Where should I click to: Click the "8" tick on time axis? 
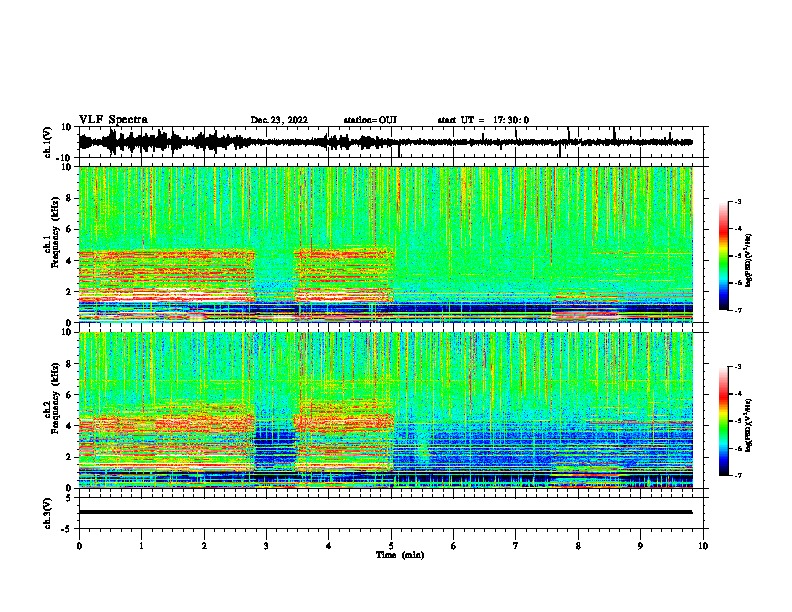point(578,546)
